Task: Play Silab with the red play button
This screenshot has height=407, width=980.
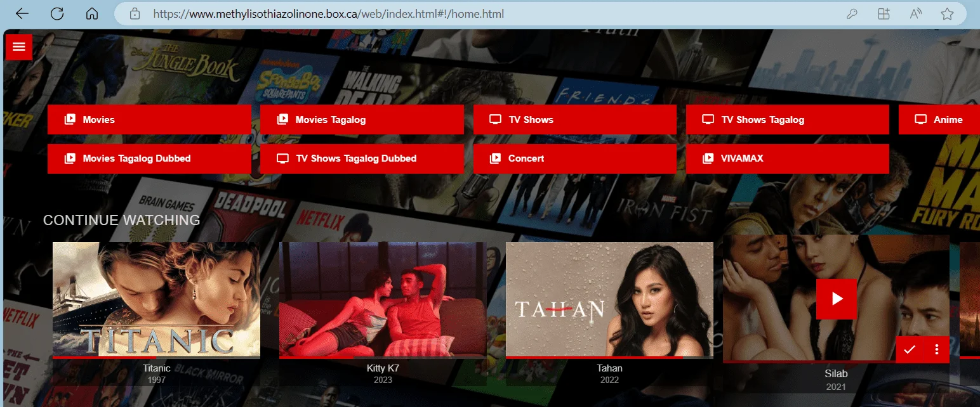Action: (837, 299)
